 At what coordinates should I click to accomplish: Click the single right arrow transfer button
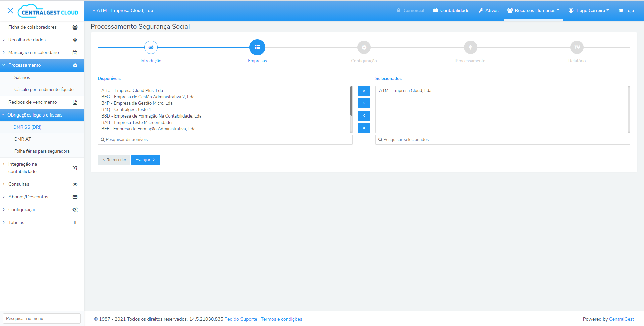364,103
